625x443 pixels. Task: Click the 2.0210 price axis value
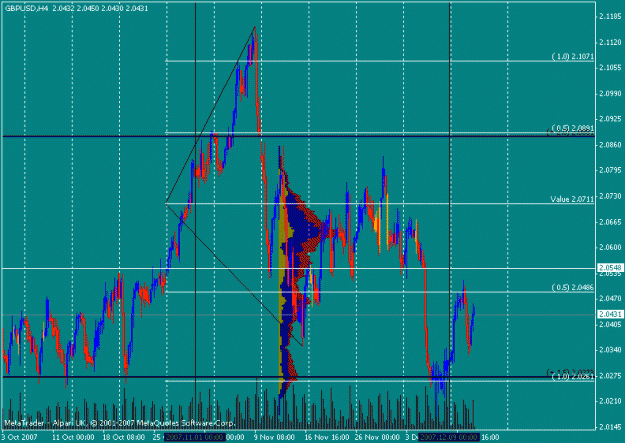pyautogui.click(x=610, y=401)
